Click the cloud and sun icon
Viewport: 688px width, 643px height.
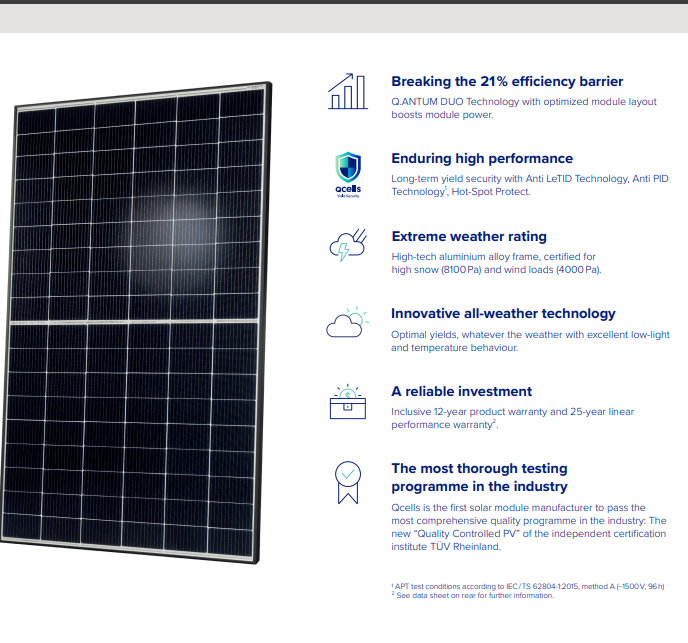[x=347, y=322]
